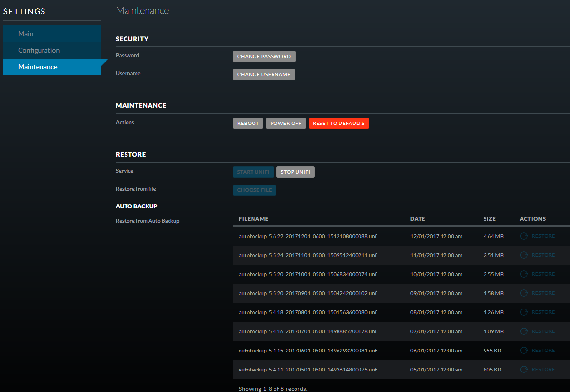Select the Maintenance tab in sidebar
Screen dimensions: 570x392
tap(38, 67)
